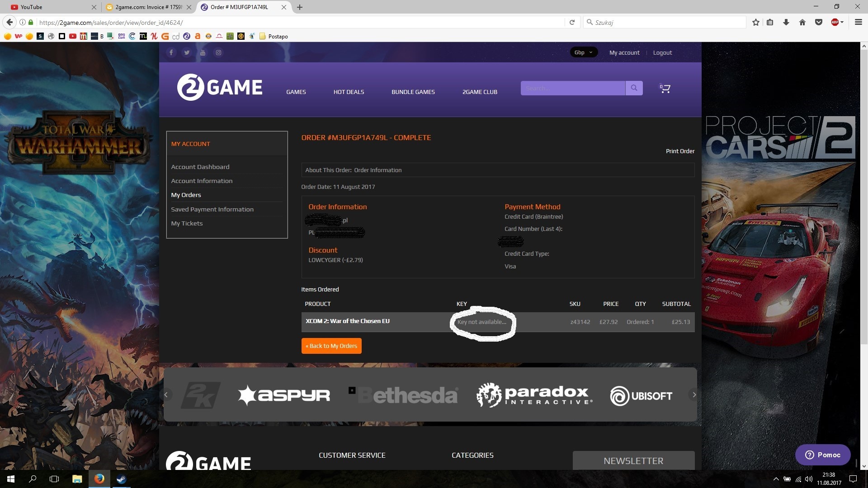Screen dimensions: 868x488
Task: Open the Firefox downloads arrow
Action: tap(786, 22)
